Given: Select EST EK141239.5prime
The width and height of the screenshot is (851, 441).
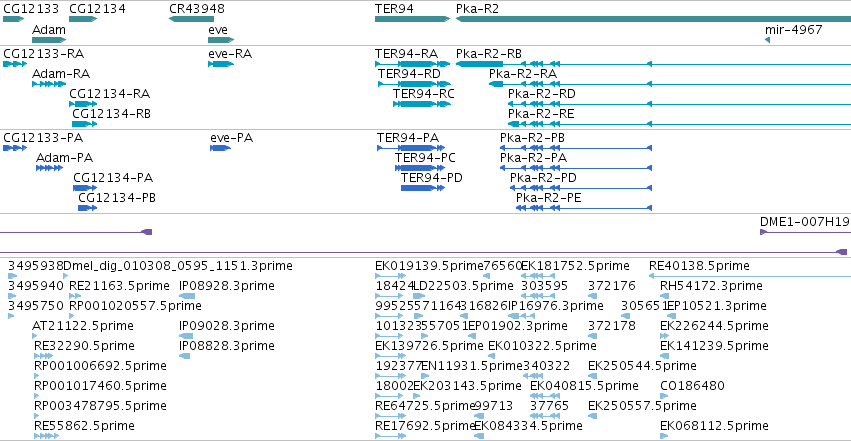Looking at the screenshot, I should pyautogui.click(x=714, y=346).
